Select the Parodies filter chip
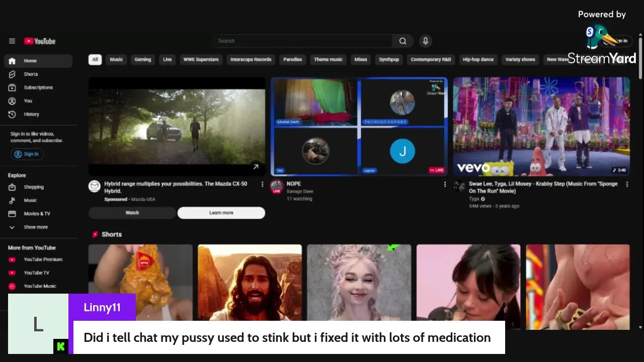The width and height of the screenshot is (644, 362). pyautogui.click(x=293, y=59)
